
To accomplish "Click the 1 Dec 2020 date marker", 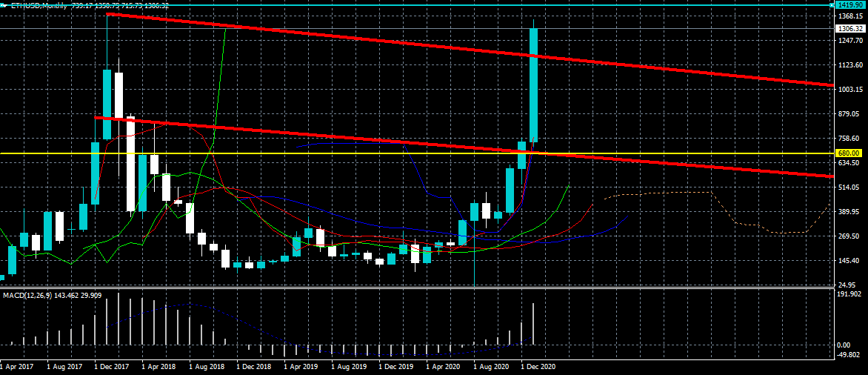I will (x=538, y=367).
